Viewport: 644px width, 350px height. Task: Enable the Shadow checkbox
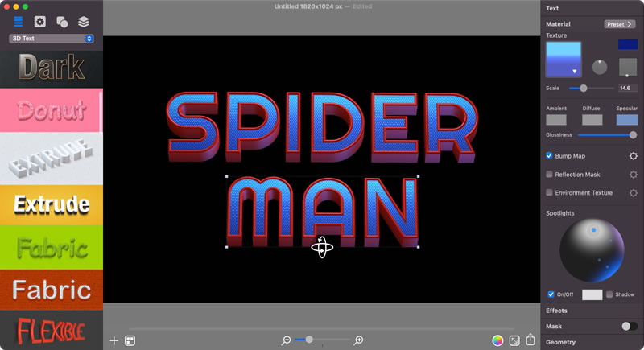click(609, 294)
